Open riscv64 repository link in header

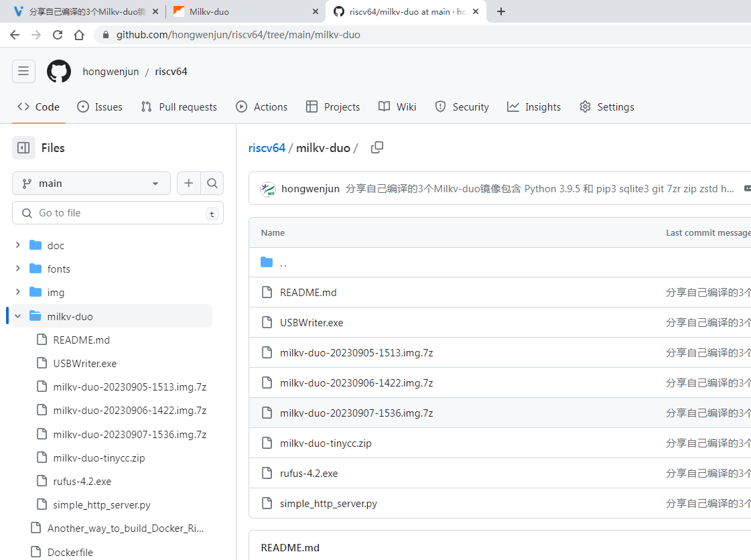tap(171, 72)
